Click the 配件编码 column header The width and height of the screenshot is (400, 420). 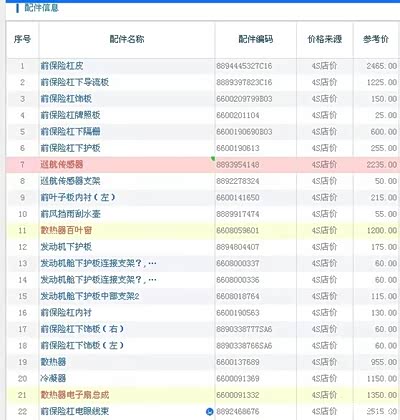click(256, 39)
